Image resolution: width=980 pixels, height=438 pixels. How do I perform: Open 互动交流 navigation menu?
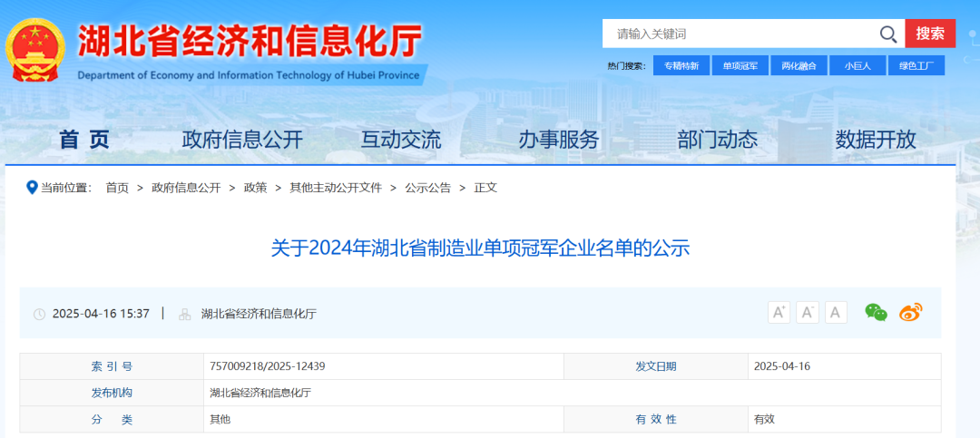coord(401,140)
